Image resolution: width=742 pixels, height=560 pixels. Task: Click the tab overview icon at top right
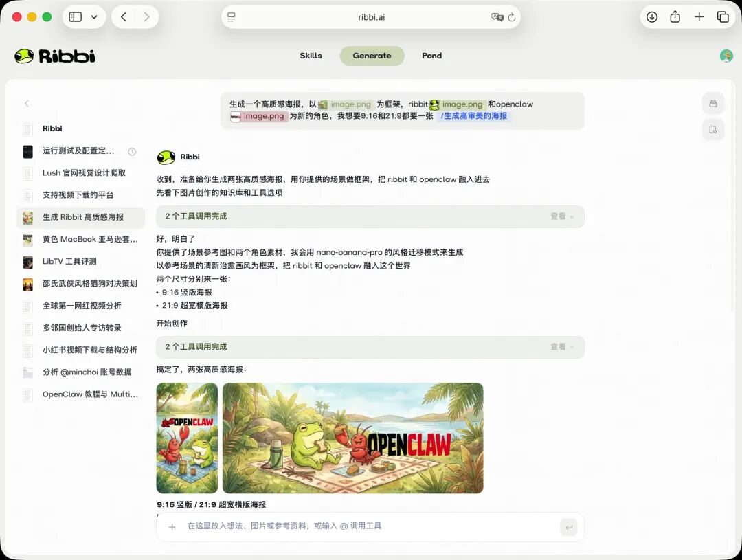(722, 16)
